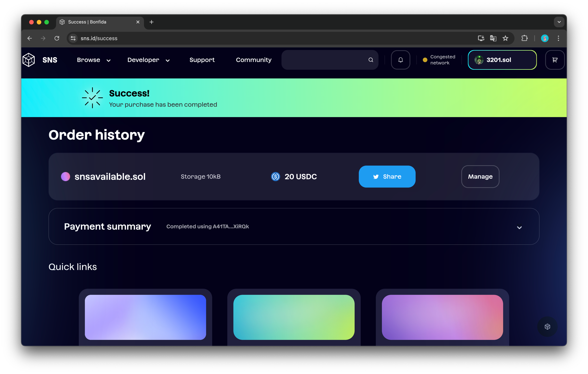Expand the Browse dropdown menu
588x374 pixels.
(x=94, y=60)
